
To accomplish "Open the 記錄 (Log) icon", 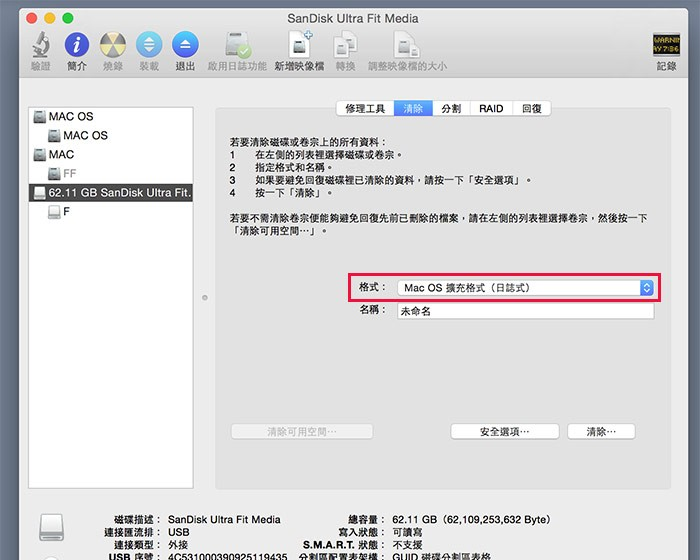I will point(666,45).
